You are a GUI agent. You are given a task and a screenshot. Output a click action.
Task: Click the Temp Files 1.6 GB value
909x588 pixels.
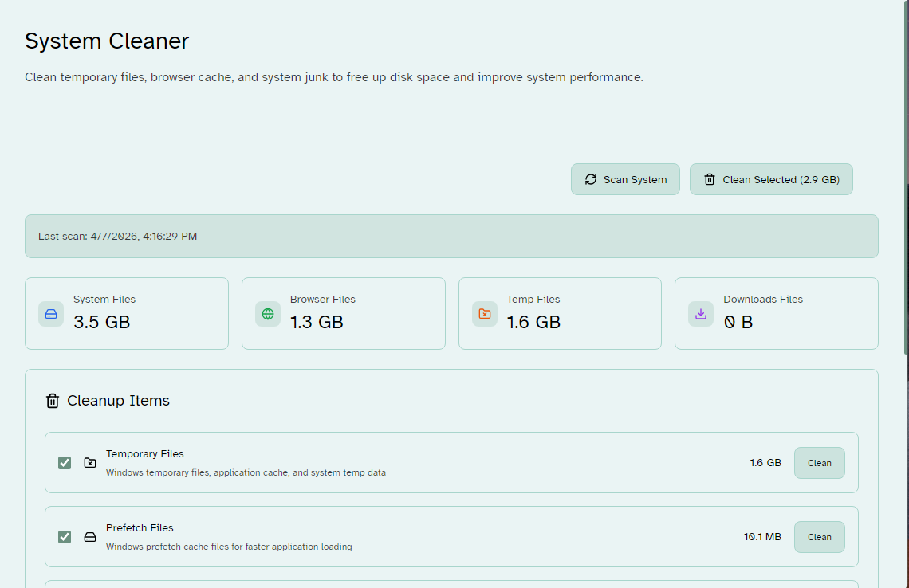click(533, 322)
